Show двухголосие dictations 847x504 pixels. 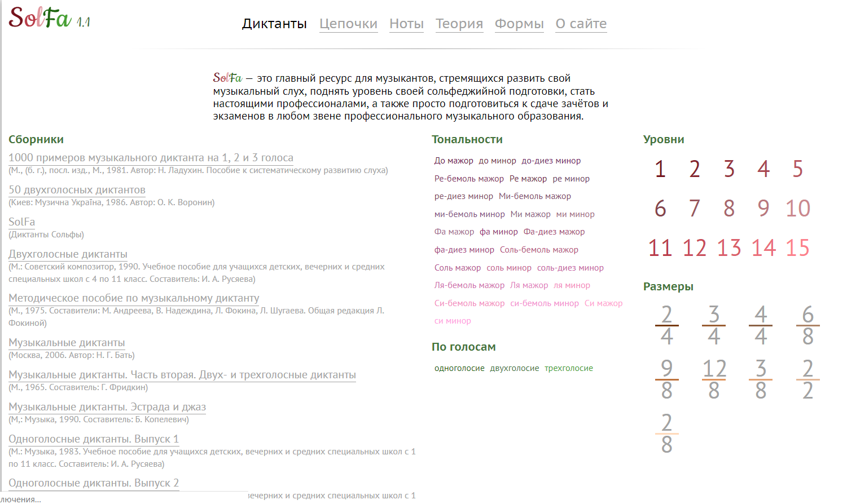(x=514, y=368)
